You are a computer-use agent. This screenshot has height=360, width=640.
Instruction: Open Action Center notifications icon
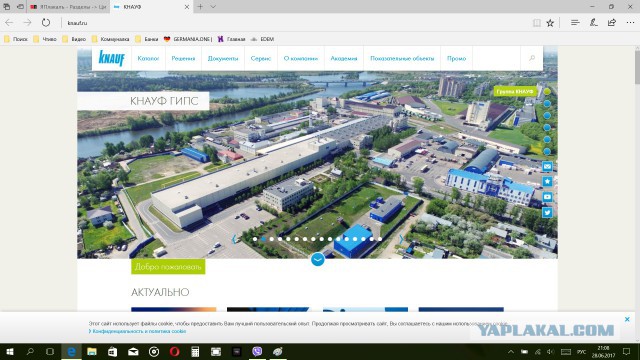click(627, 351)
